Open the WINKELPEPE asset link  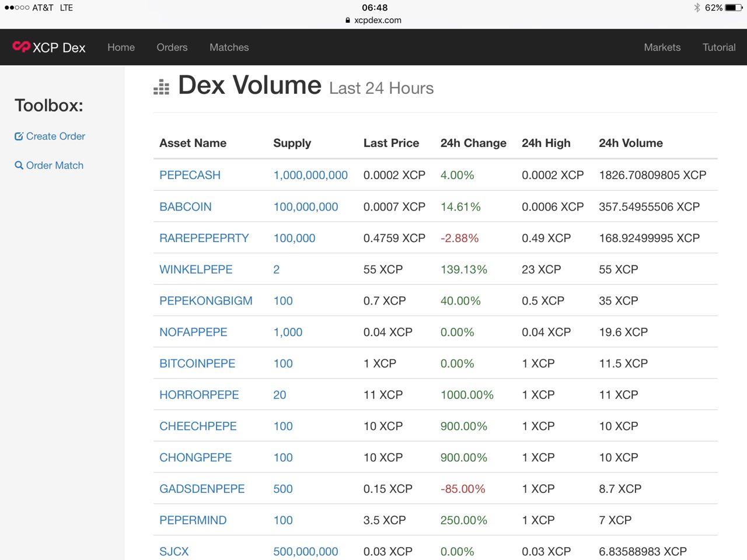[196, 269]
